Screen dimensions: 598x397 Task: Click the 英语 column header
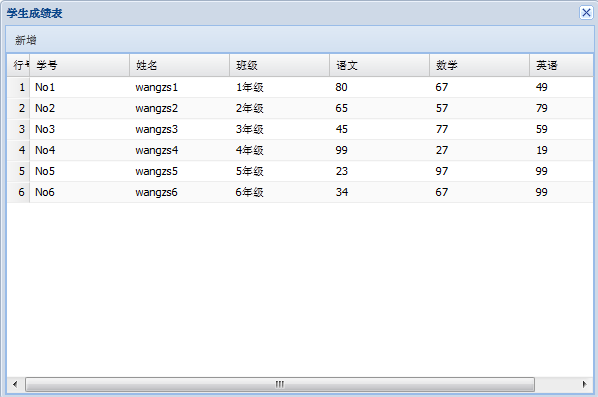(561, 65)
